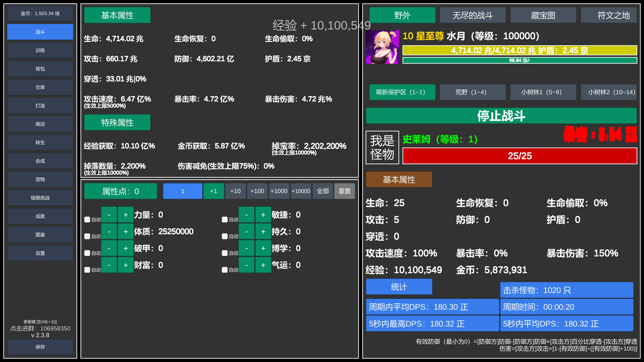Enable auto allocation for 力量 (Strength)
Image resolution: width=644 pixels, height=362 pixels.
(x=87, y=220)
